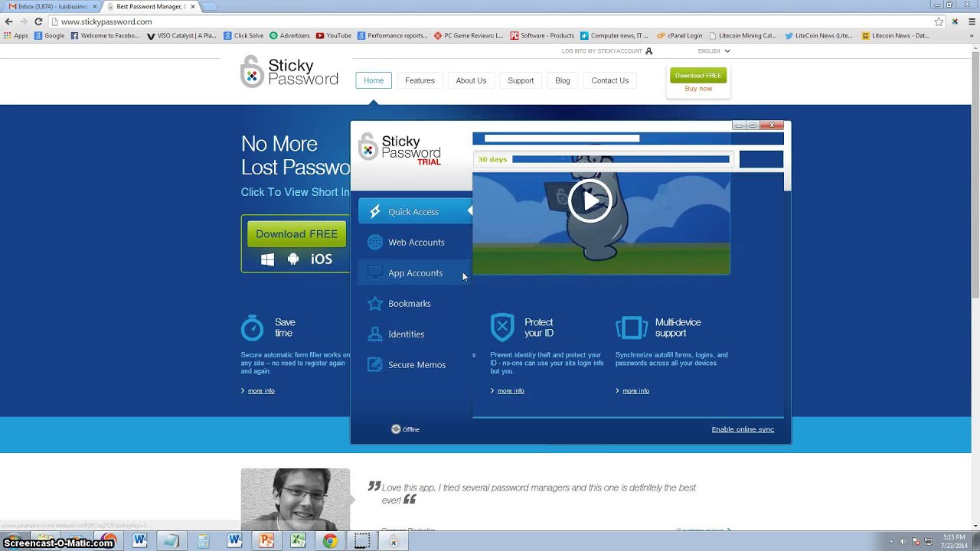Open the Contact Us page

tap(609, 80)
